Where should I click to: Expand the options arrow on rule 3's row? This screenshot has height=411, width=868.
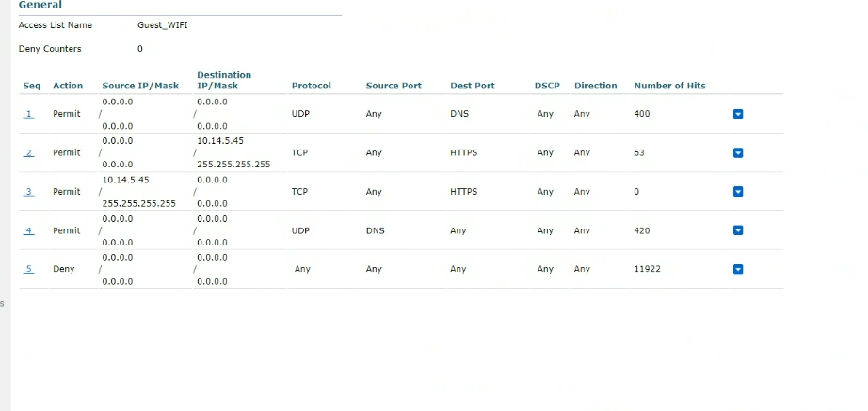[737, 192]
